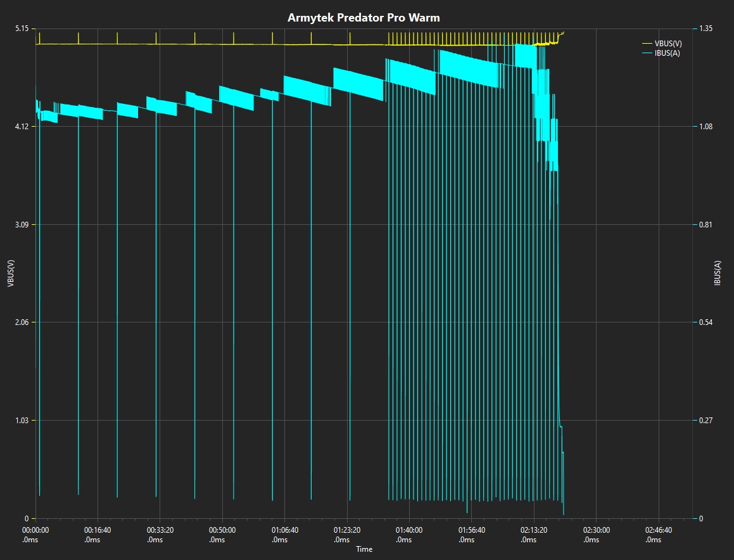Click the 01:23:20 time axis label
The height and width of the screenshot is (560, 734).
tap(347, 535)
